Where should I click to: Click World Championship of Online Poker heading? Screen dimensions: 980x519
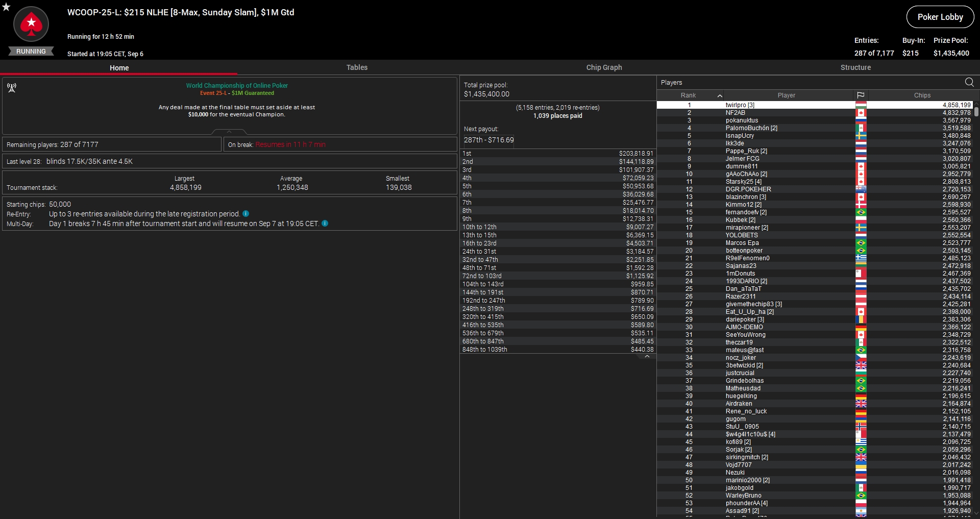click(x=237, y=86)
